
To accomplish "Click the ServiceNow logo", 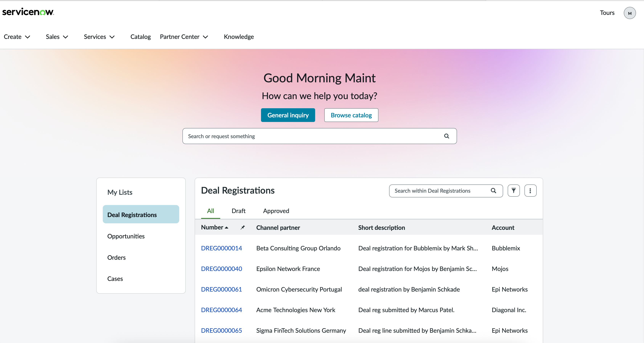I will pos(28,12).
